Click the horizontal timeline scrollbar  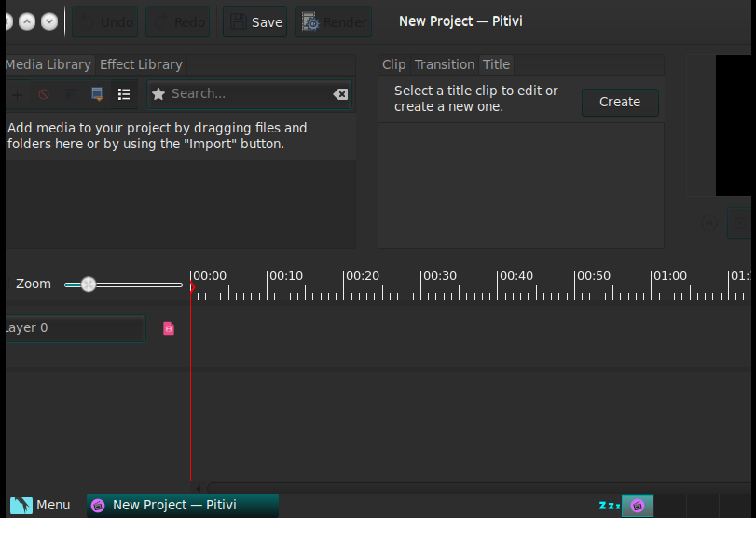479,488
